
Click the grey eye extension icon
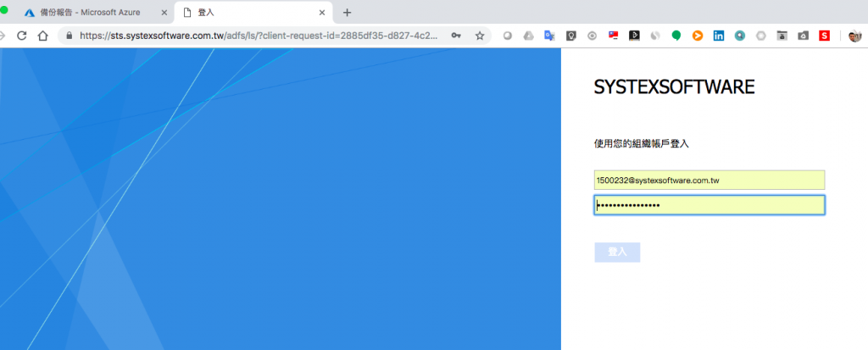tap(593, 36)
